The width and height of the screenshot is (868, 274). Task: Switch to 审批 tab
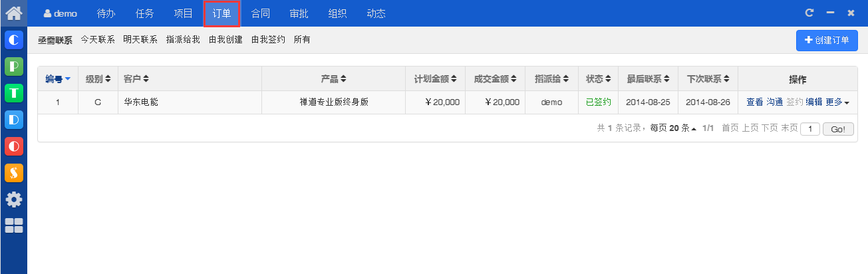pos(299,13)
